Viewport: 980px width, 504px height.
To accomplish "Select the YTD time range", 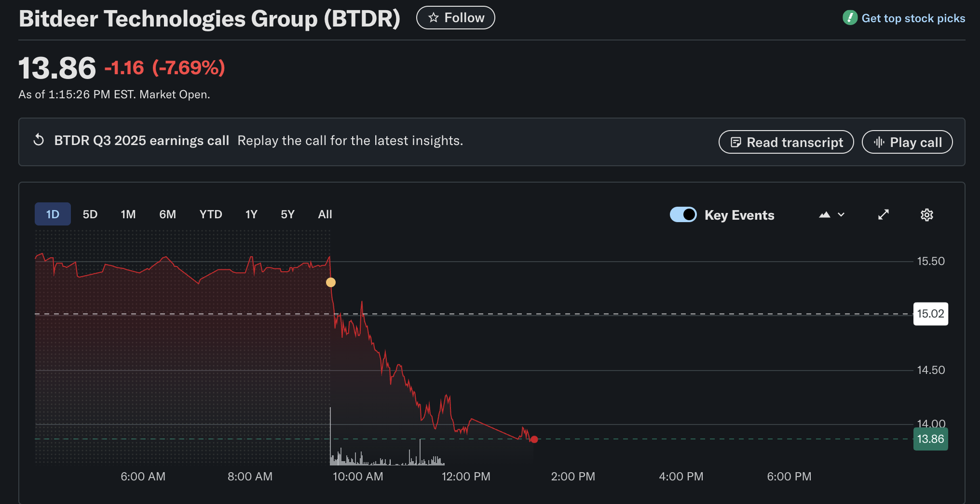I will click(x=211, y=214).
